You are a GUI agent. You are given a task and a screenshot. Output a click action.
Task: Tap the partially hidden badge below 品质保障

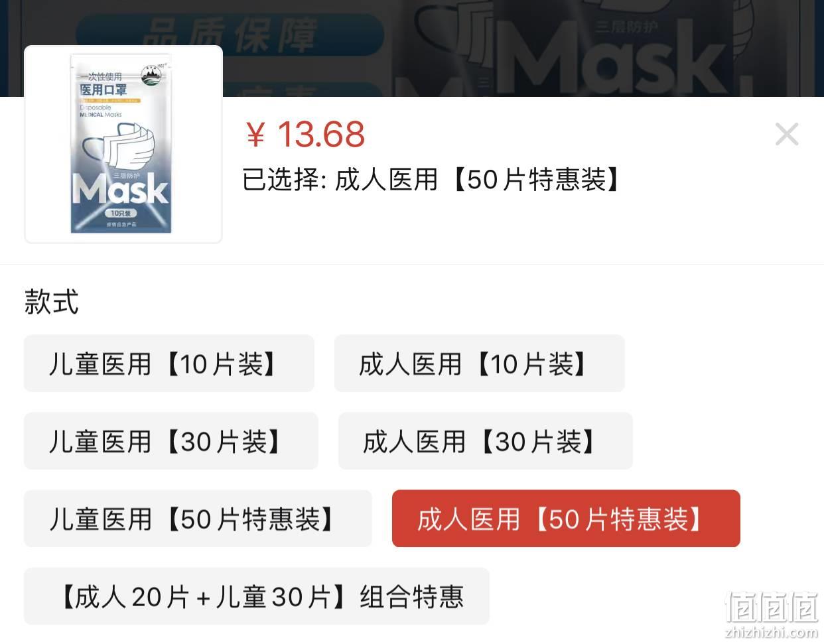[x=230, y=90]
